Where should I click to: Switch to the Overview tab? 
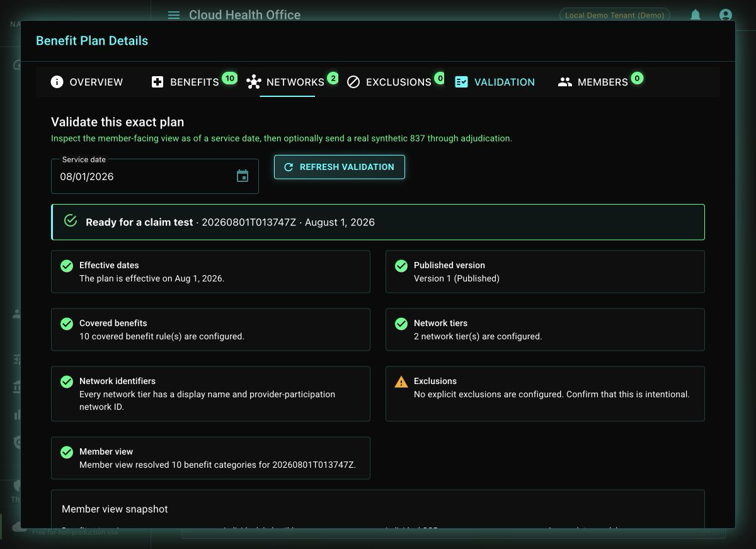tap(87, 82)
